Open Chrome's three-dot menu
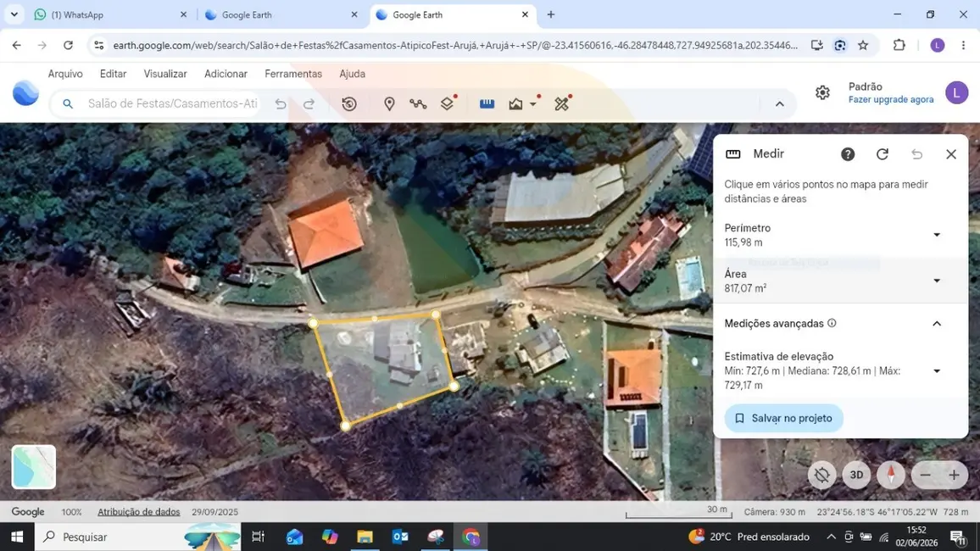 pyautogui.click(x=963, y=45)
